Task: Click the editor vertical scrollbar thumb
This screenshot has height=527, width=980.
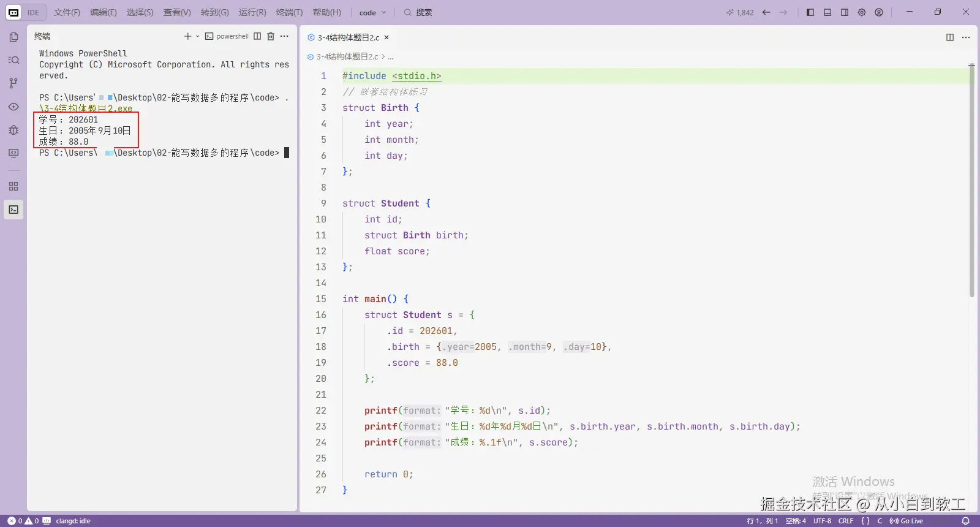Action: pos(971,181)
